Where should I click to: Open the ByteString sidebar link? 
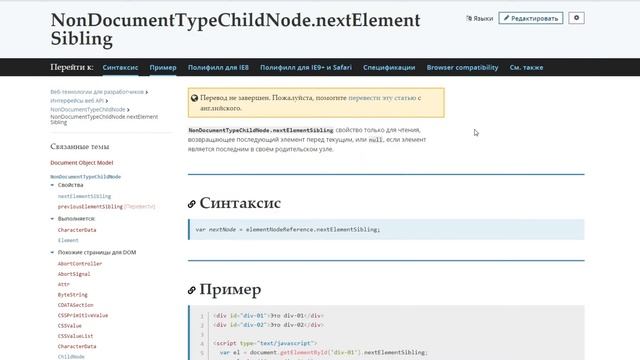[73, 295]
